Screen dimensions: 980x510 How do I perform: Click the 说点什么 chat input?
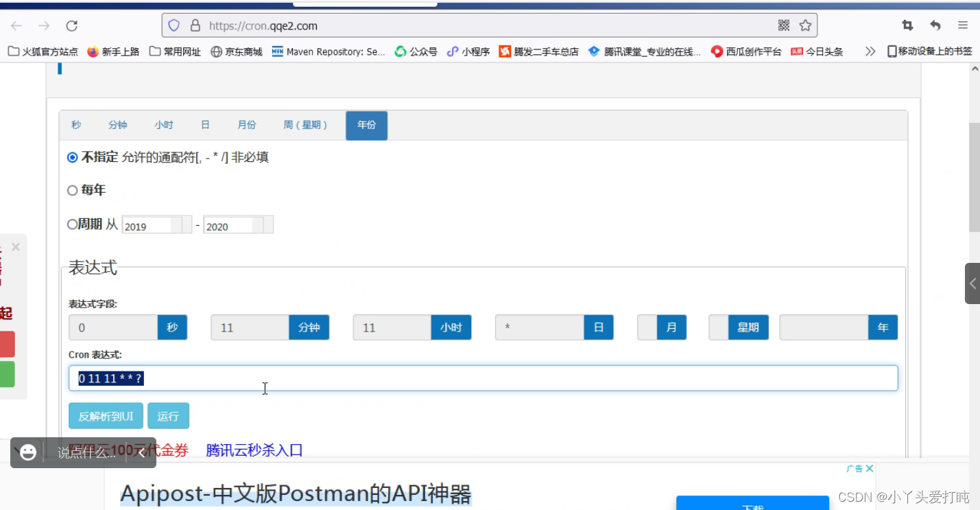click(86, 452)
